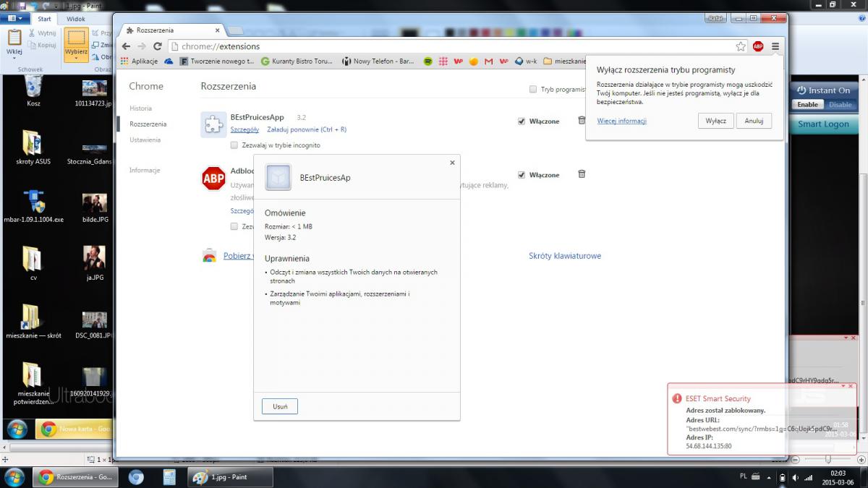Click the Chrome address bar

[x=450, y=46]
